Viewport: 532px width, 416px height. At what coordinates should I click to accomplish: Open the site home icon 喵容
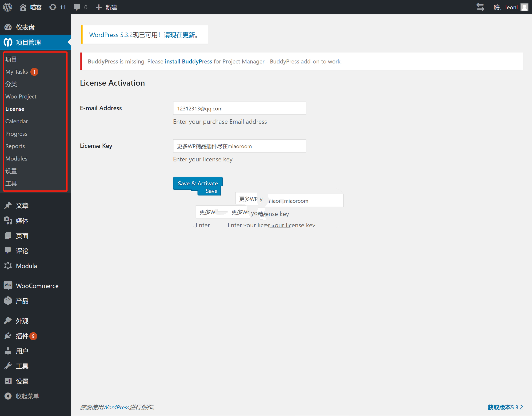[x=23, y=7]
